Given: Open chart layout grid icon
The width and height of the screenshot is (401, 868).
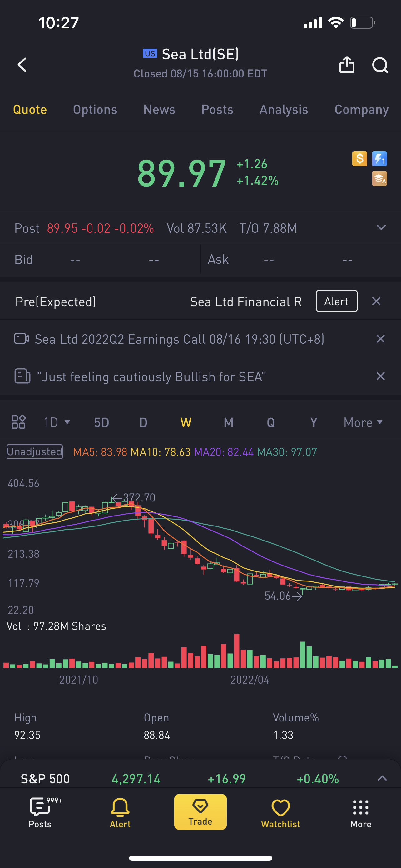Looking at the screenshot, I should point(18,422).
